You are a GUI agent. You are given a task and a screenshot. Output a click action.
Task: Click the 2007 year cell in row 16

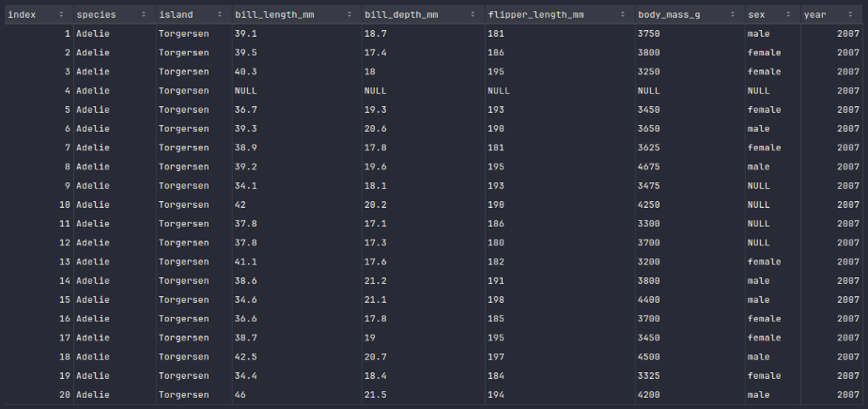pyautogui.click(x=848, y=319)
